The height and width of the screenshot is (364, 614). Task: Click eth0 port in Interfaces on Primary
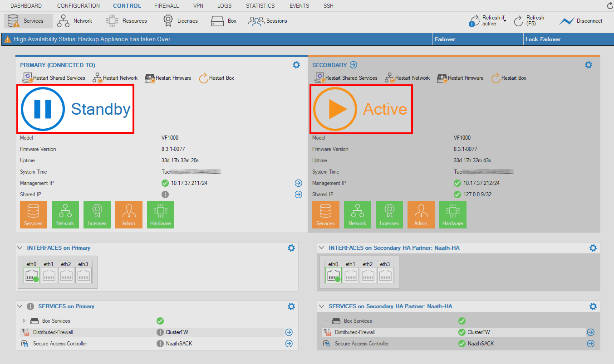[x=31, y=275]
